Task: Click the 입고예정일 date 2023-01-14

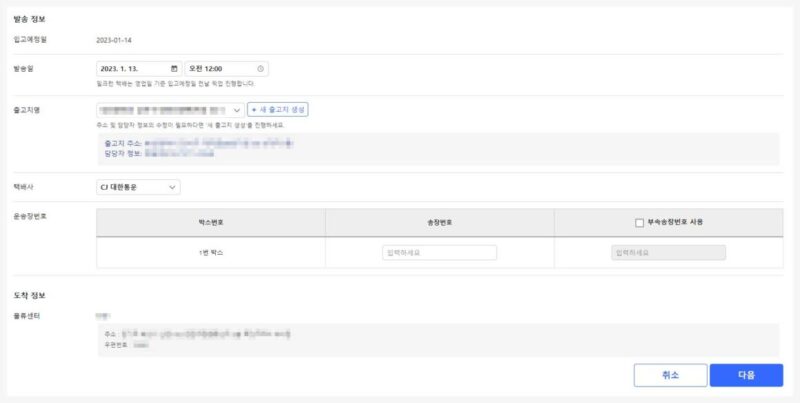Action: (x=114, y=40)
